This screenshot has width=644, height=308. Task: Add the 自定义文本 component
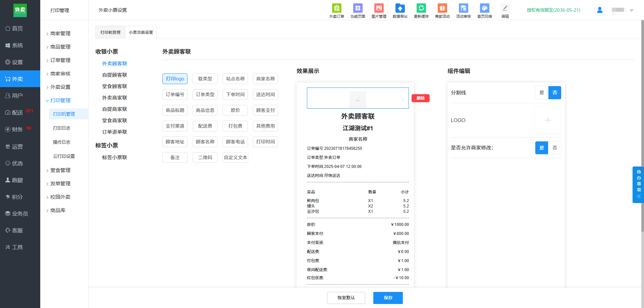235,158
